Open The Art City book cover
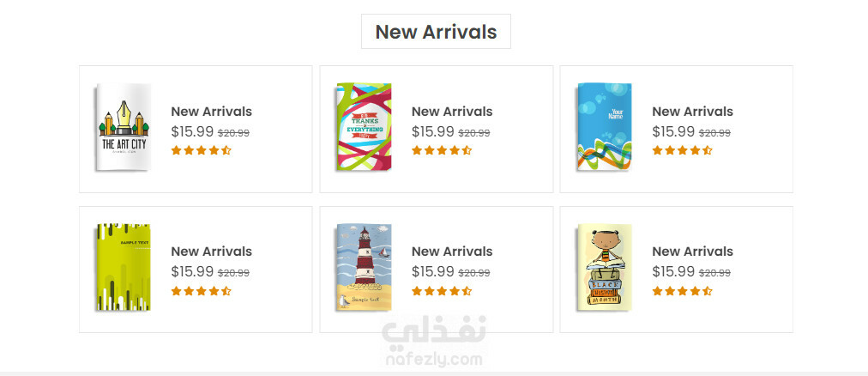The width and height of the screenshot is (868, 376). pos(124,127)
